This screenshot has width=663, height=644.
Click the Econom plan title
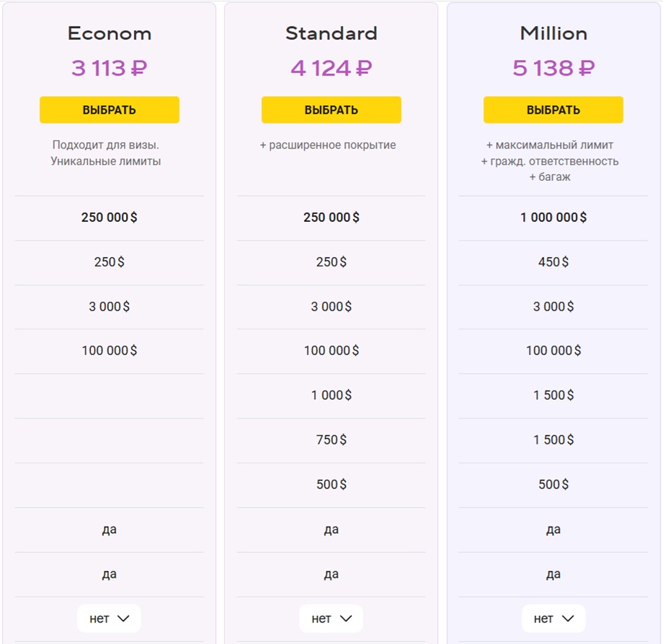(110, 33)
